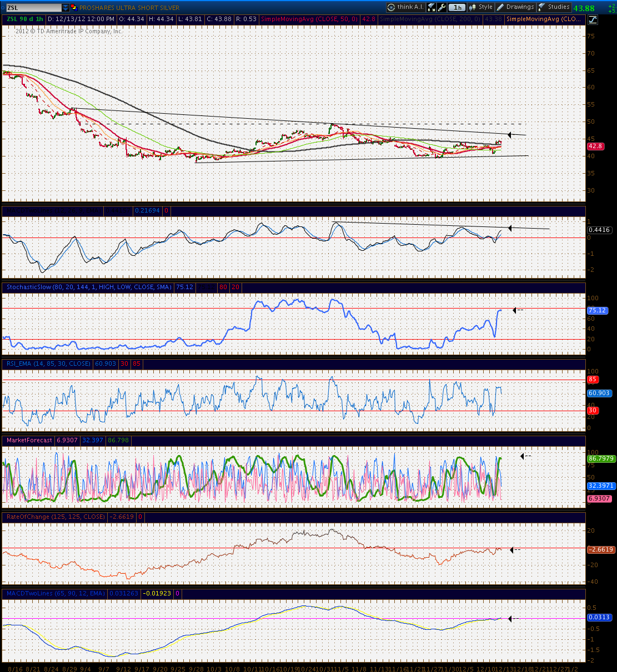
Task: Click the red-yellow-blue symbol link color icon
Action: [73, 8]
